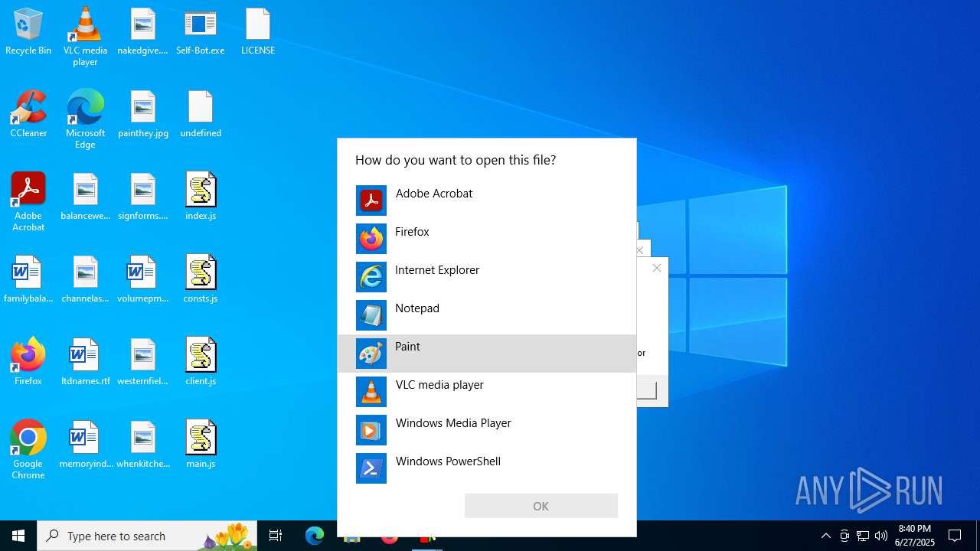Select the balancewe image file on desktop
This screenshot has width=980, height=551.
point(85,197)
